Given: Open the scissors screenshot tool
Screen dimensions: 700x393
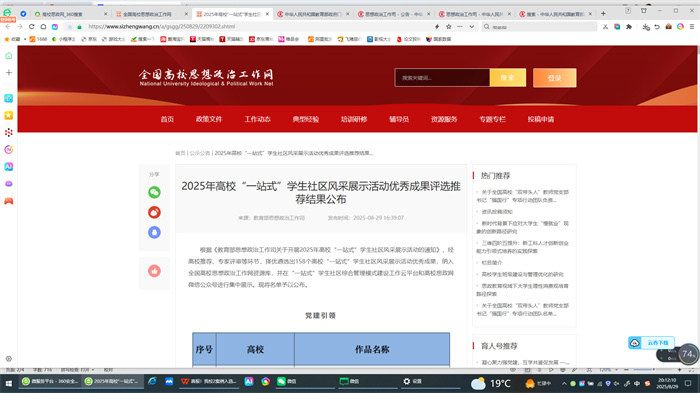Looking at the screenshot, I should coord(605,27).
